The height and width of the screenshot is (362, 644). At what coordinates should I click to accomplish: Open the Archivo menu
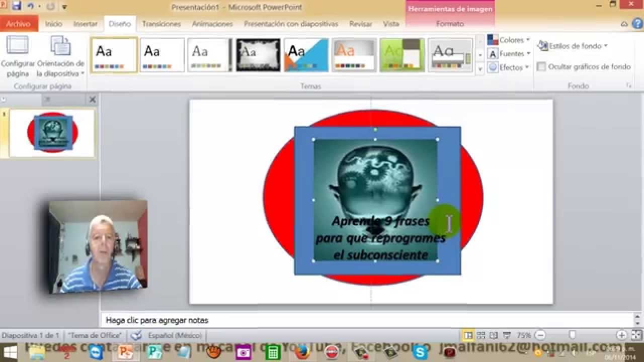(x=18, y=24)
